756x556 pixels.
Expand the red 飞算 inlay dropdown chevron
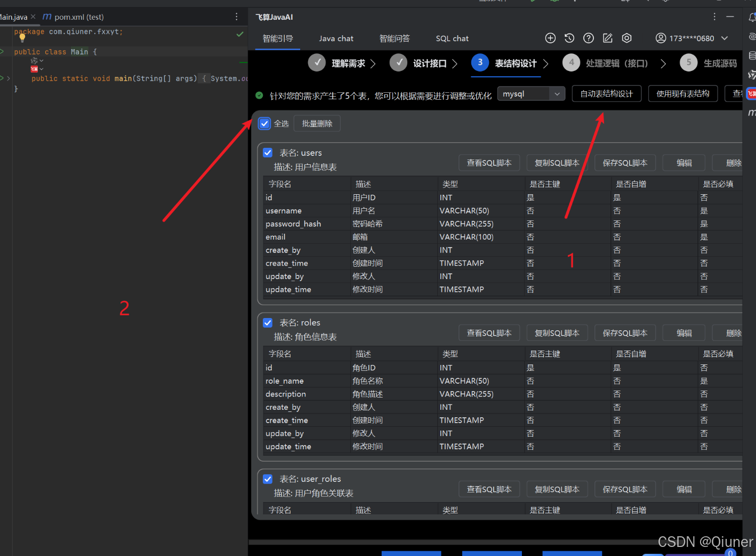point(42,69)
